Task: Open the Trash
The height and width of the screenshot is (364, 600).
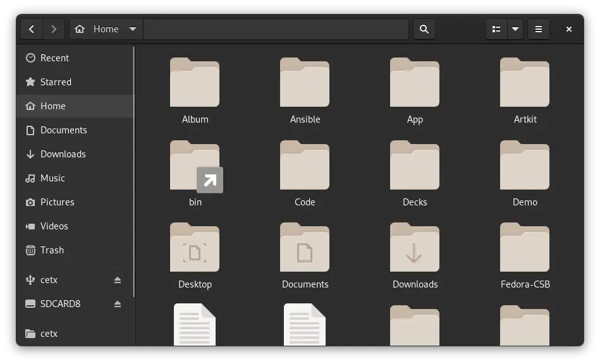Action: [52, 250]
